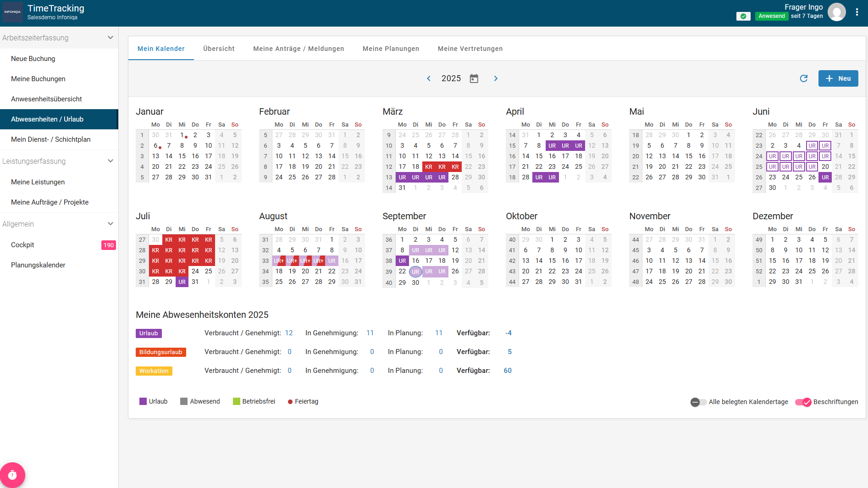Viewport: 868px width, 488px height.
Task: Click the purple Urlaub legend swatch
Action: coord(143,401)
